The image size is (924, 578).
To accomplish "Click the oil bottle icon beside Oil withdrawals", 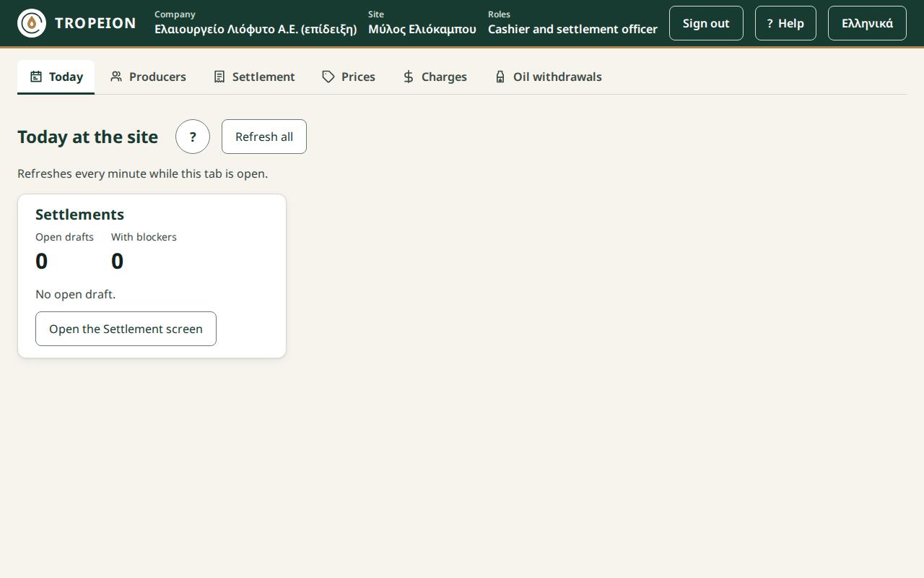I will point(500,77).
